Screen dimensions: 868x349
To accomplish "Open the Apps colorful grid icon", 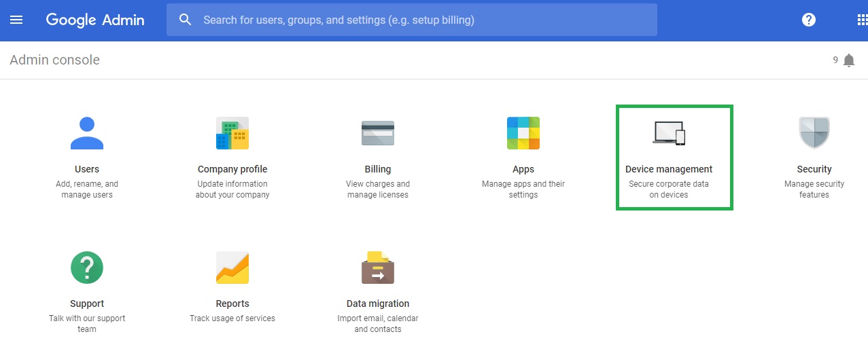I will click(523, 133).
